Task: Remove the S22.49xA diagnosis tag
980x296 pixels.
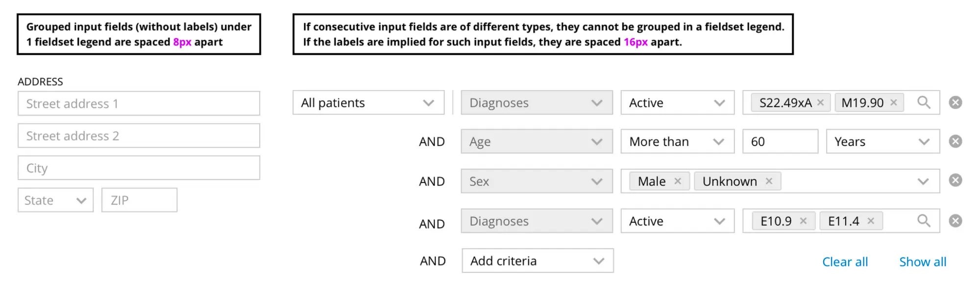Action: click(x=820, y=103)
